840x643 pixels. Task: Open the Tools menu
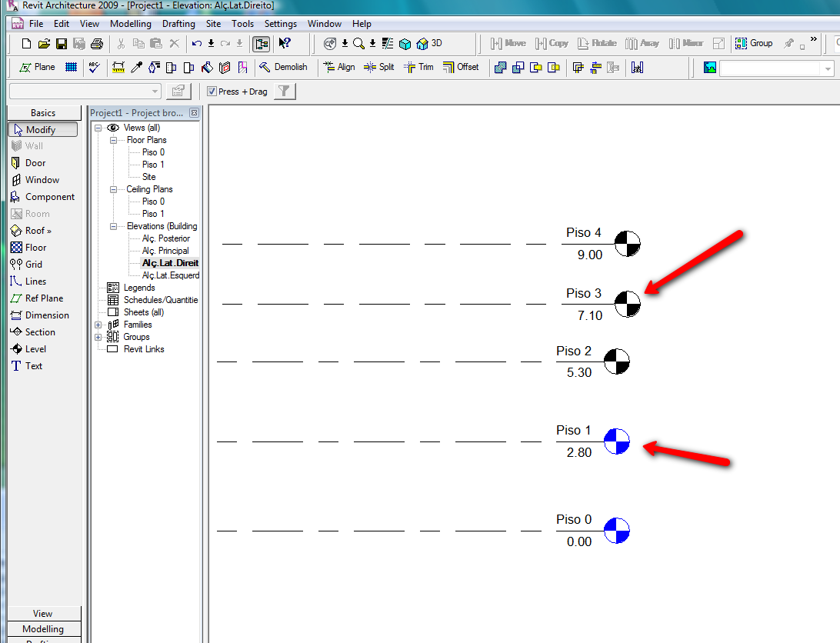point(242,24)
